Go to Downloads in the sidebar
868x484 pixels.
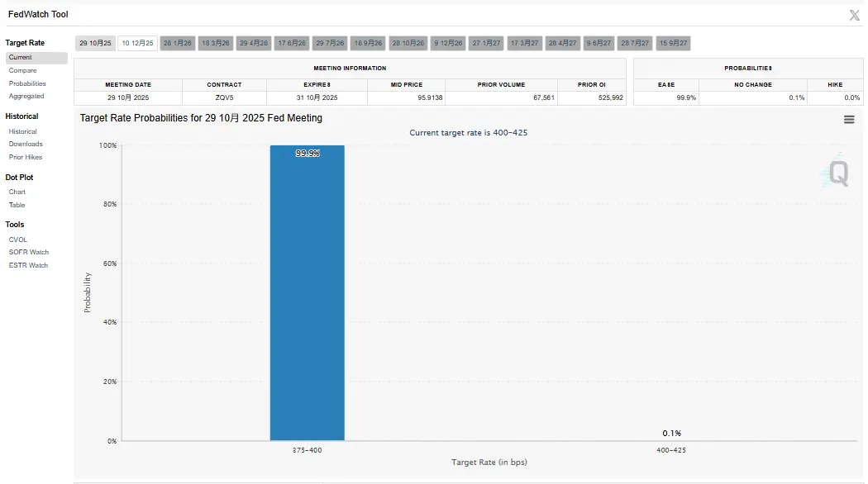click(26, 144)
